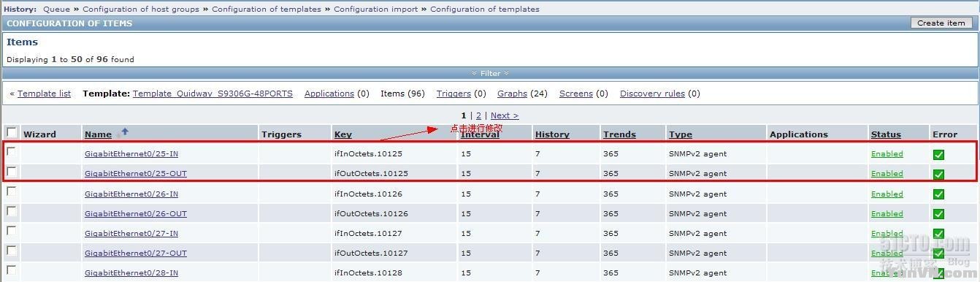Open item GigabitEthernet0/28-IN
Image resolution: width=980 pixels, height=282 pixels.
131,273
